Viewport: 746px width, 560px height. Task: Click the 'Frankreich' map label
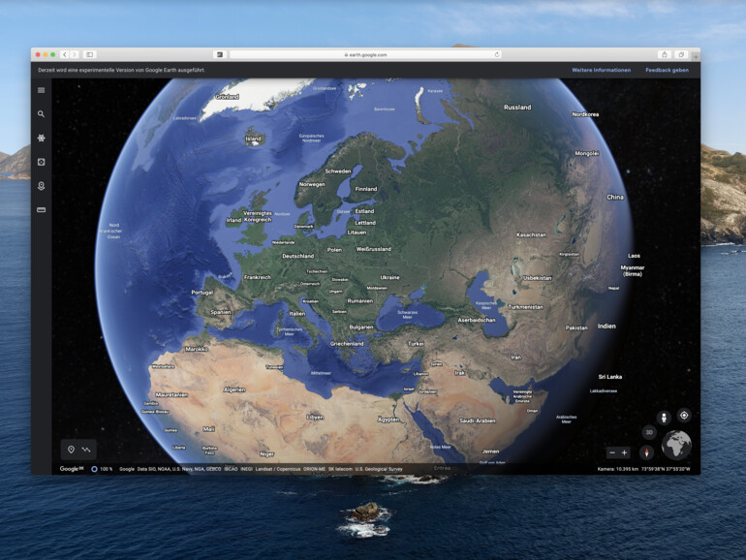258,277
